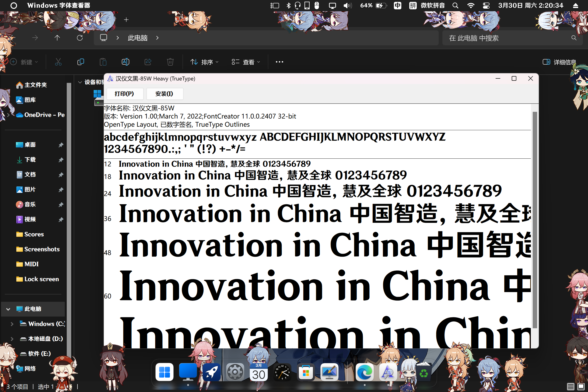
Task: Expand the Windows (C:) drive node
Action: (x=12, y=324)
